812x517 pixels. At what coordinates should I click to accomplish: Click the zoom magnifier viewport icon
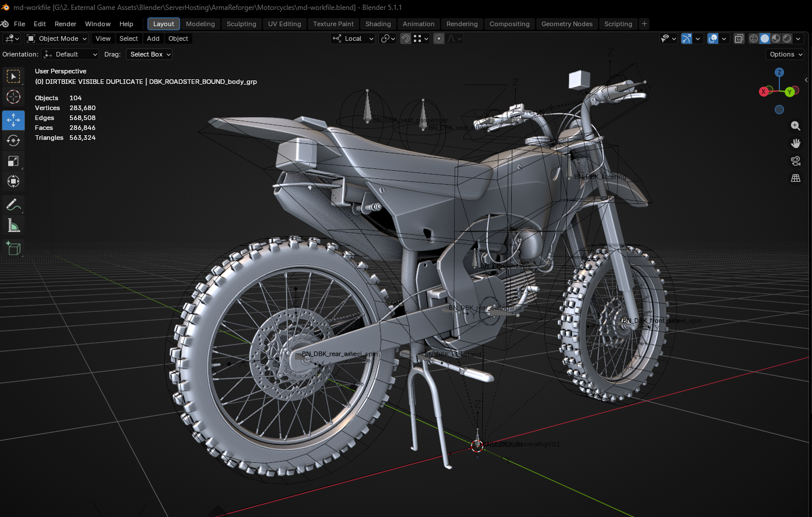(796, 126)
